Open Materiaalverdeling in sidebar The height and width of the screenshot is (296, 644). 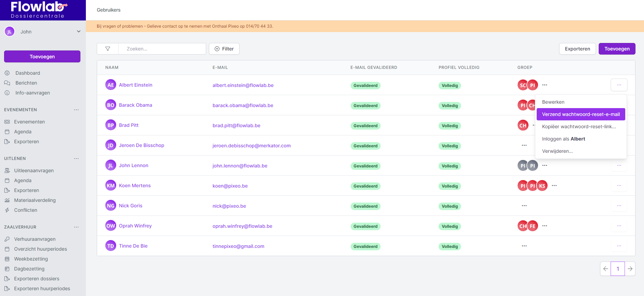click(35, 200)
